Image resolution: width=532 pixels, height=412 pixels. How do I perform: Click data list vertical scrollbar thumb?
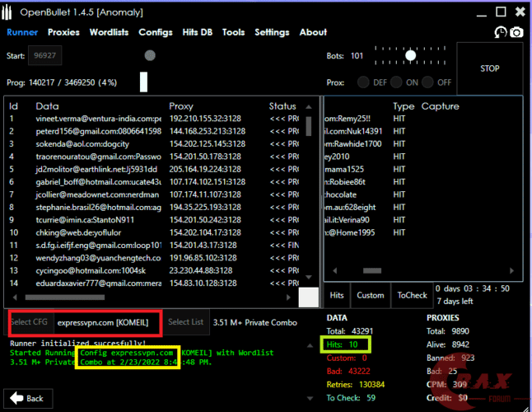(x=308, y=126)
